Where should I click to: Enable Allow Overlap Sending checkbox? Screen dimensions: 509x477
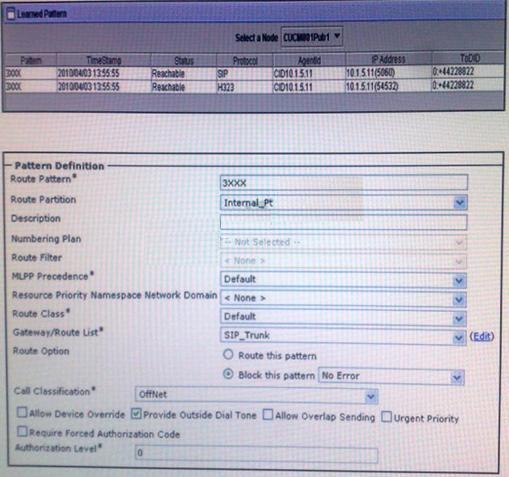(x=268, y=415)
